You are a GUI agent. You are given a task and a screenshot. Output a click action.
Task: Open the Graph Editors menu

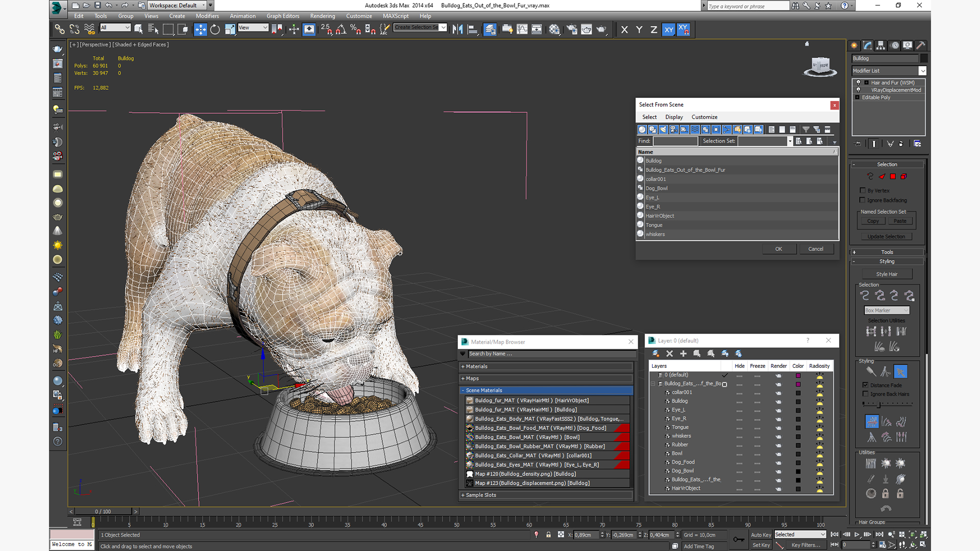tap(283, 16)
